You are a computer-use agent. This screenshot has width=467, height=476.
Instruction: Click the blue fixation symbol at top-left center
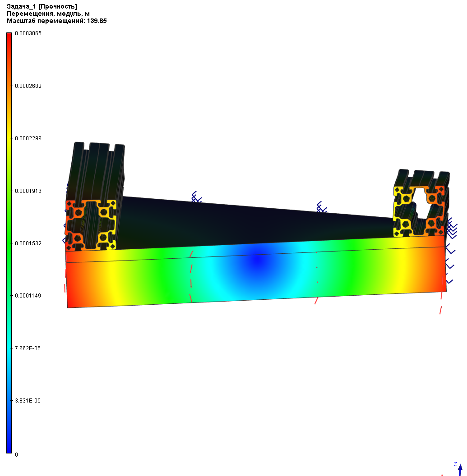coord(196,197)
